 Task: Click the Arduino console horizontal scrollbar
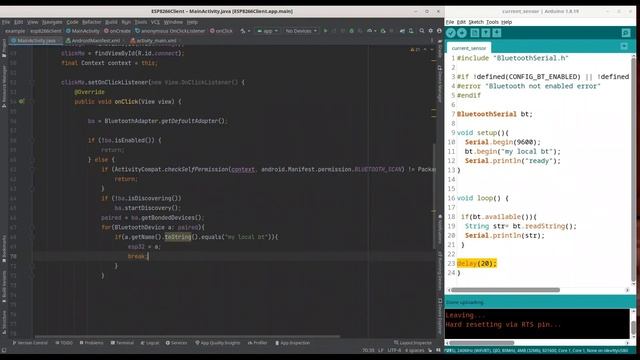click(482, 343)
